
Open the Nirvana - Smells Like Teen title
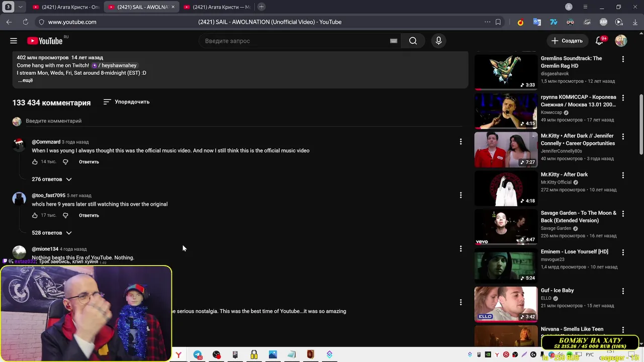click(572, 329)
